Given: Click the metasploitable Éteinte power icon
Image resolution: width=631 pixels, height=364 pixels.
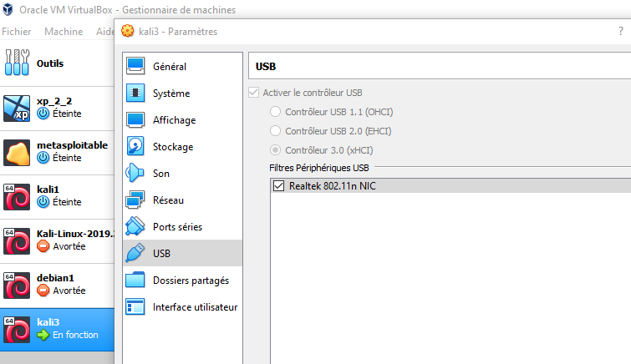Looking at the screenshot, I should click(x=43, y=158).
